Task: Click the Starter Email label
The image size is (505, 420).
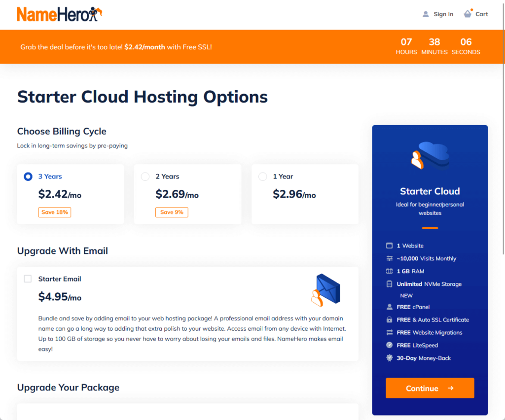Action: (60, 279)
